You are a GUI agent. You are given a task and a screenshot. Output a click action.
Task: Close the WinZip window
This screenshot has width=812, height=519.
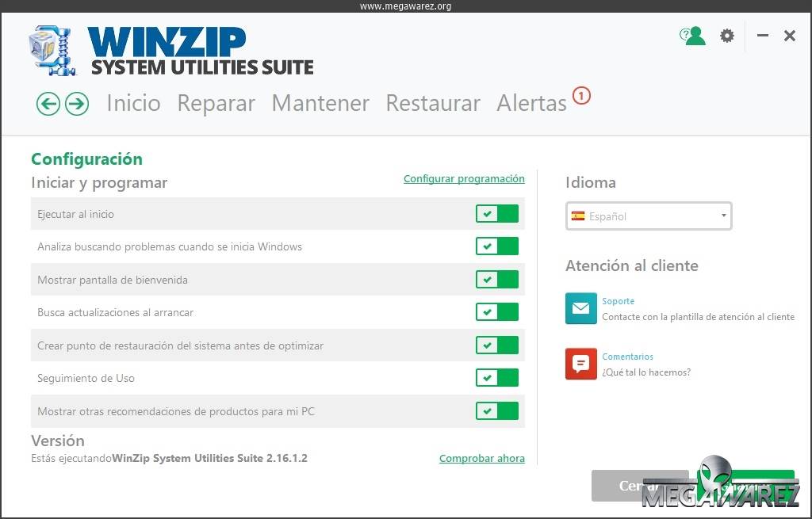tap(790, 36)
